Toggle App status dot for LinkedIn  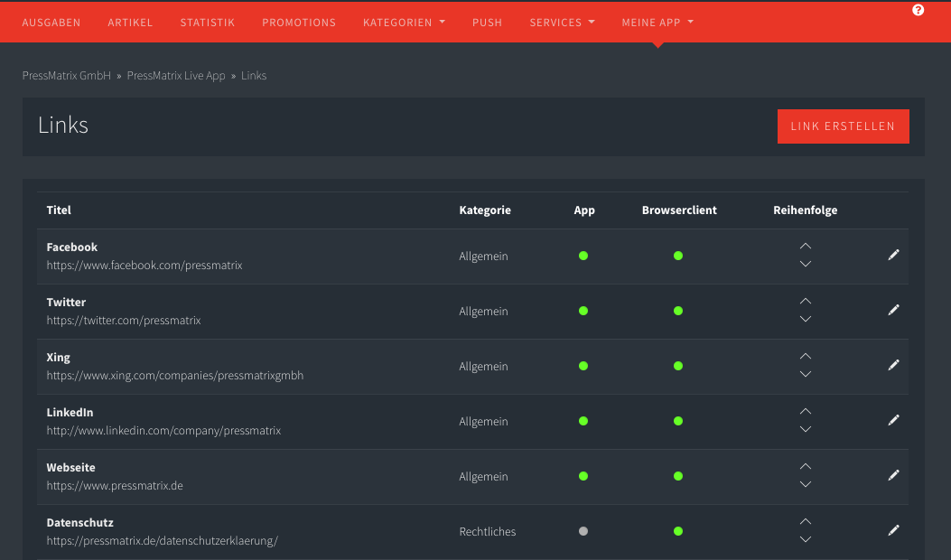point(583,422)
